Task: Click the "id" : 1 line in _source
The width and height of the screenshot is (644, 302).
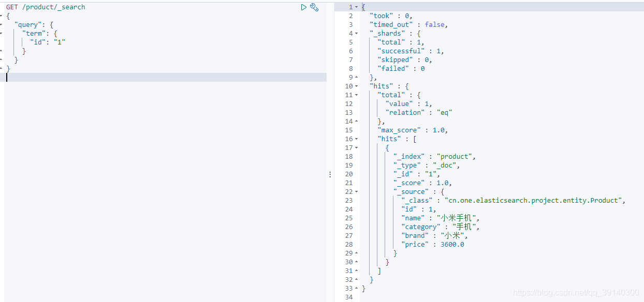Action: [418, 209]
